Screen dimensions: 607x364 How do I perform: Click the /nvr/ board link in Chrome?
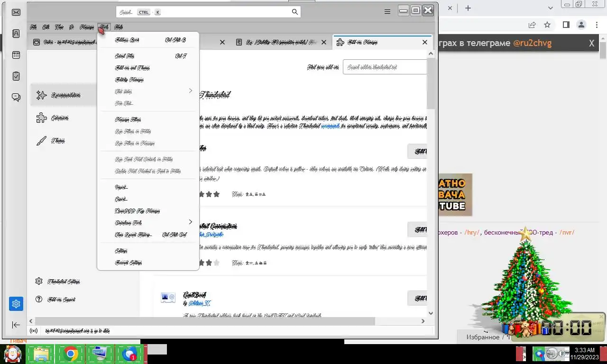pos(567,232)
